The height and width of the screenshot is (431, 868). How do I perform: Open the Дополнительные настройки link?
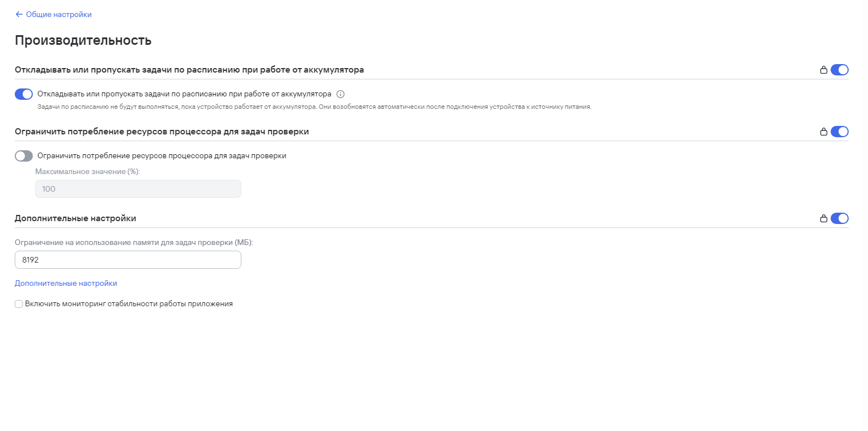(66, 284)
